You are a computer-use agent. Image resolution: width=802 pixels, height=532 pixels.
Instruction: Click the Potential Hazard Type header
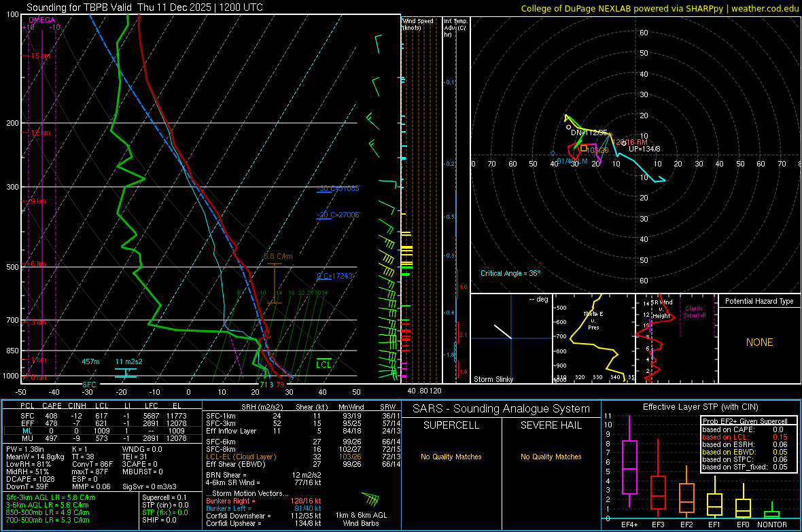(759, 301)
